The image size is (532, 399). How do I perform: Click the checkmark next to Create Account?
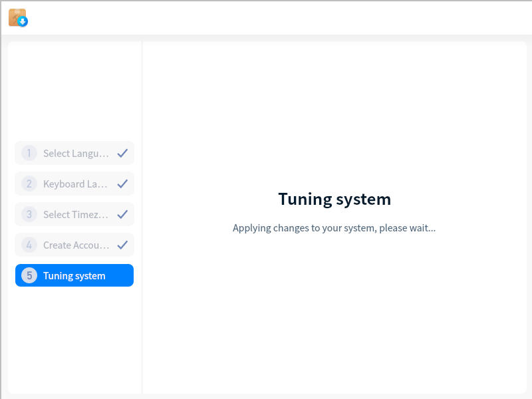pyautogui.click(x=122, y=245)
